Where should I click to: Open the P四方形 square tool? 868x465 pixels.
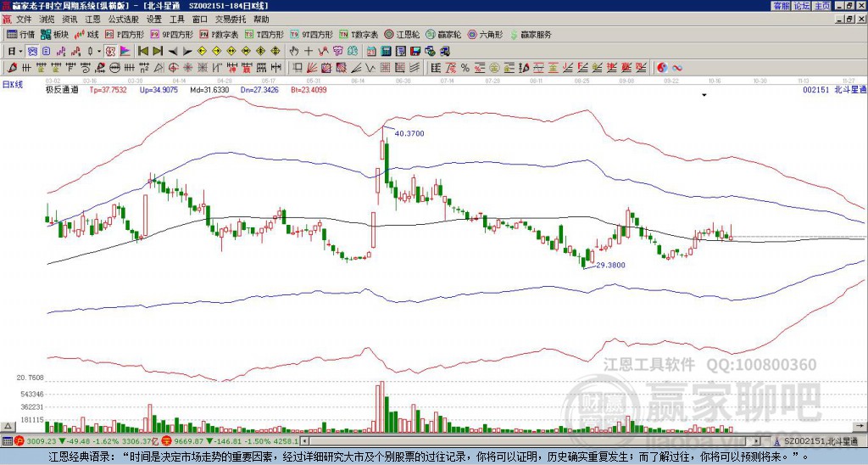click(x=125, y=34)
